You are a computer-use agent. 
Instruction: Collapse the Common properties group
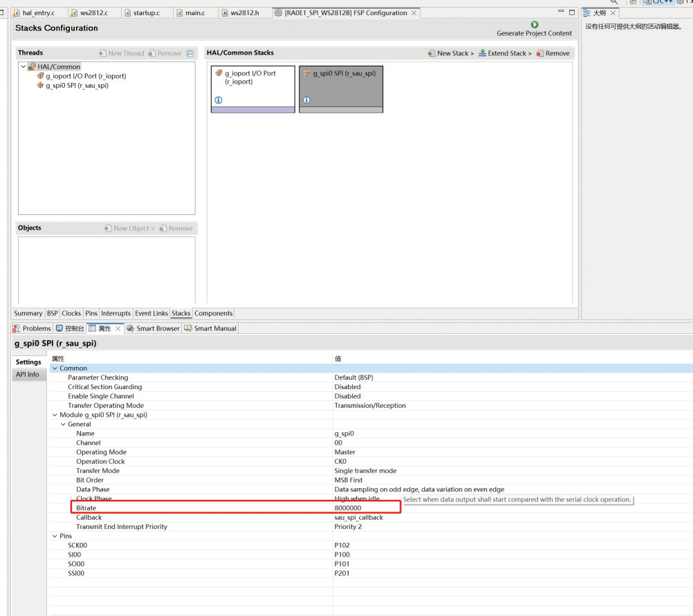click(x=55, y=368)
